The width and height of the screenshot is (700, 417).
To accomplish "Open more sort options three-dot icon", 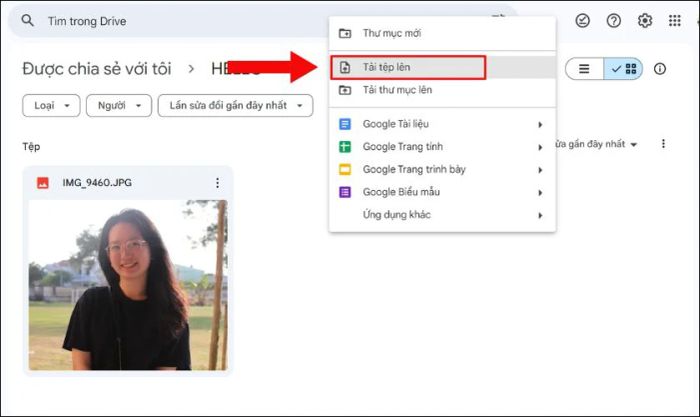I will click(663, 144).
